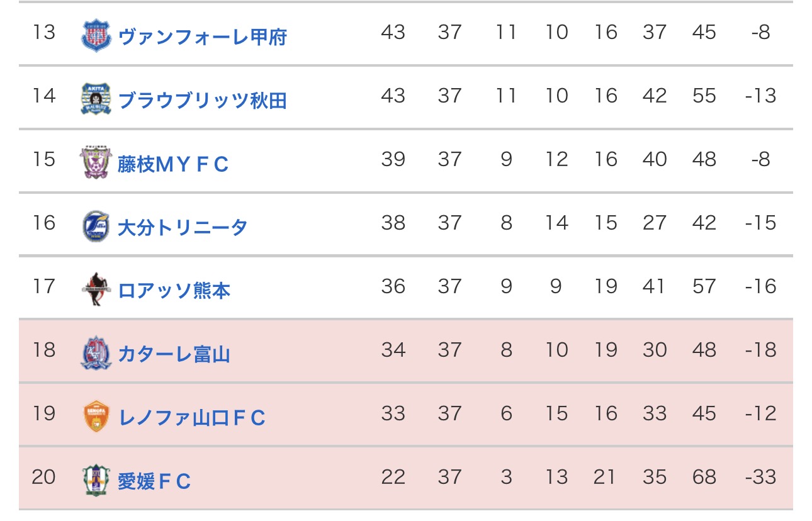
Task: Click the Ventforet Kofu team crest icon
Action: click(96, 36)
